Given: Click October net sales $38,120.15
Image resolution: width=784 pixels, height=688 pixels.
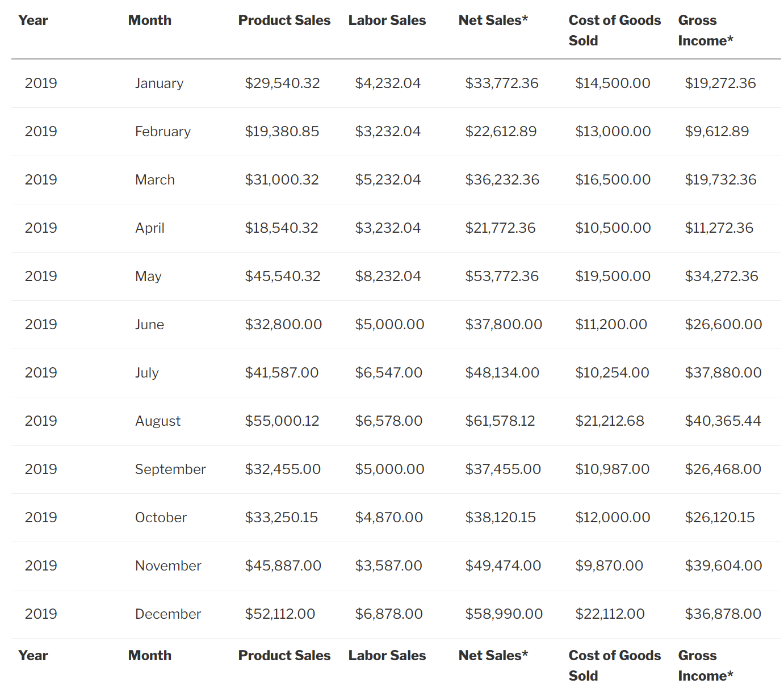Looking at the screenshot, I should [500, 518].
